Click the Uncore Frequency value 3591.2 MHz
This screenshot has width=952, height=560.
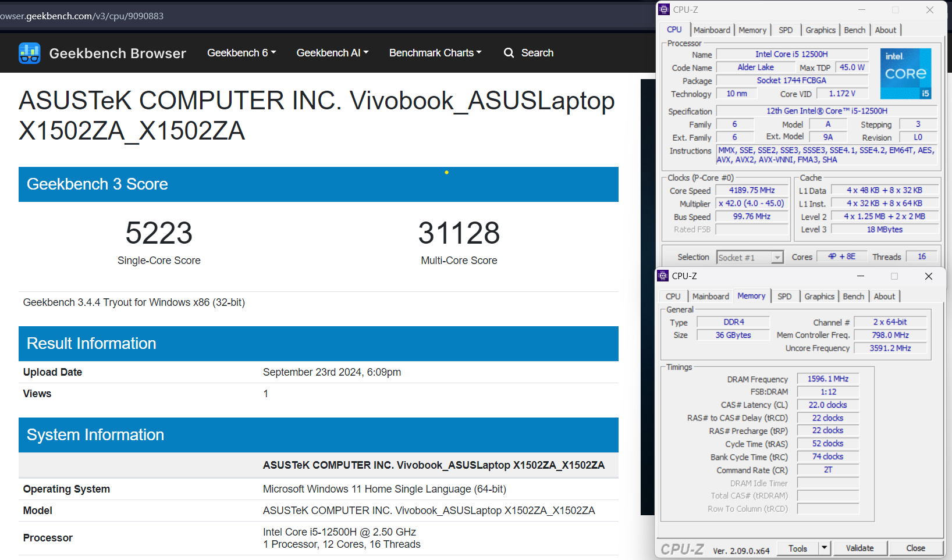pyautogui.click(x=890, y=348)
